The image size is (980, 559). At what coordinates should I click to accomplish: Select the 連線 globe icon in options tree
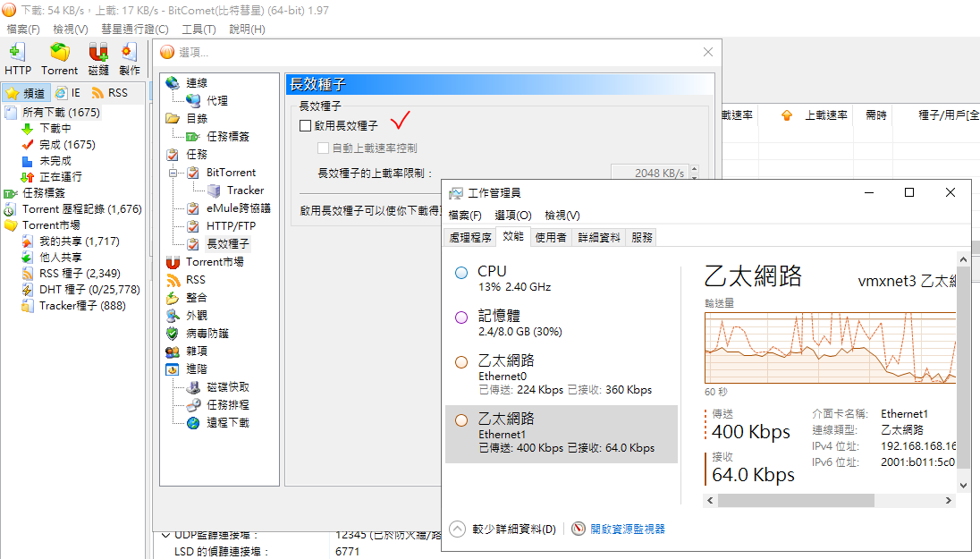[x=173, y=82]
